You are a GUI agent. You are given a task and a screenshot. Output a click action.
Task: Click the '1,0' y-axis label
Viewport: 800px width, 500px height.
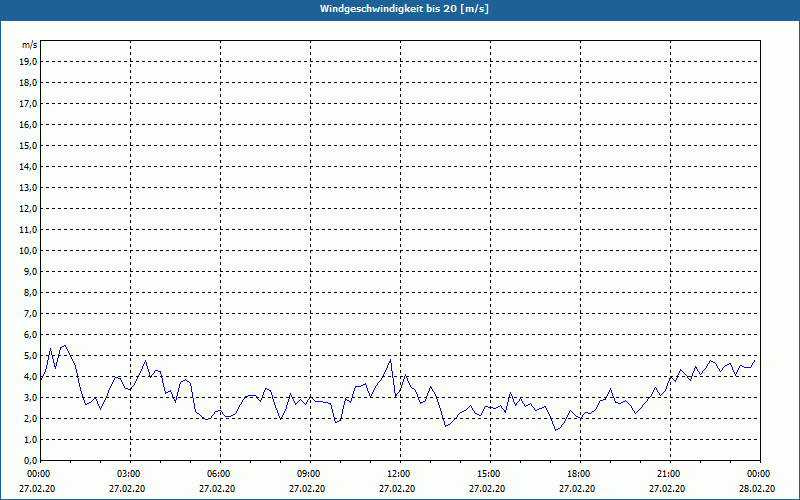[31, 440]
